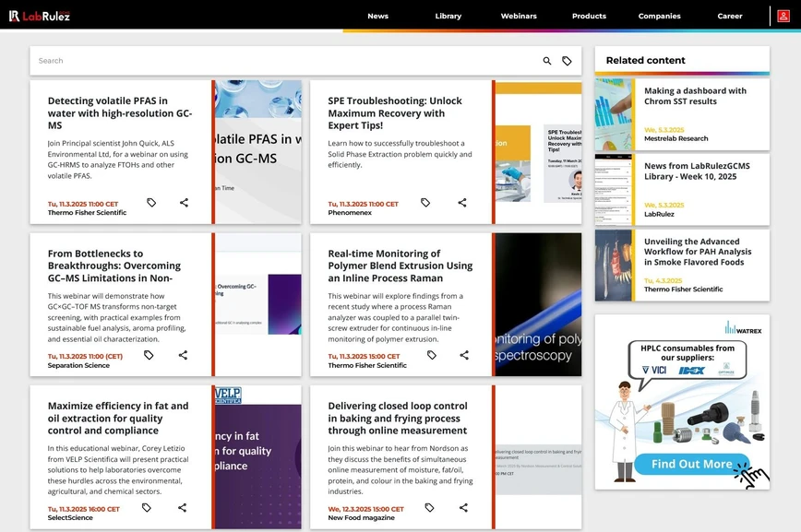Viewport: 801px width, 532px height.
Task: Open the tag filter icon in search bar
Action: (x=567, y=61)
